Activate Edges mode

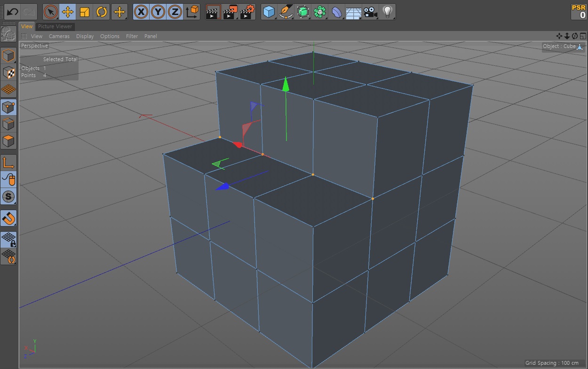pyautogui.click(x=8, y=124)
